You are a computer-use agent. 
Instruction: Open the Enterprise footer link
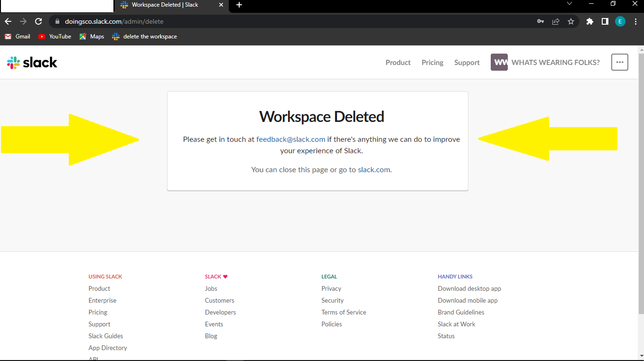(103, 300)
